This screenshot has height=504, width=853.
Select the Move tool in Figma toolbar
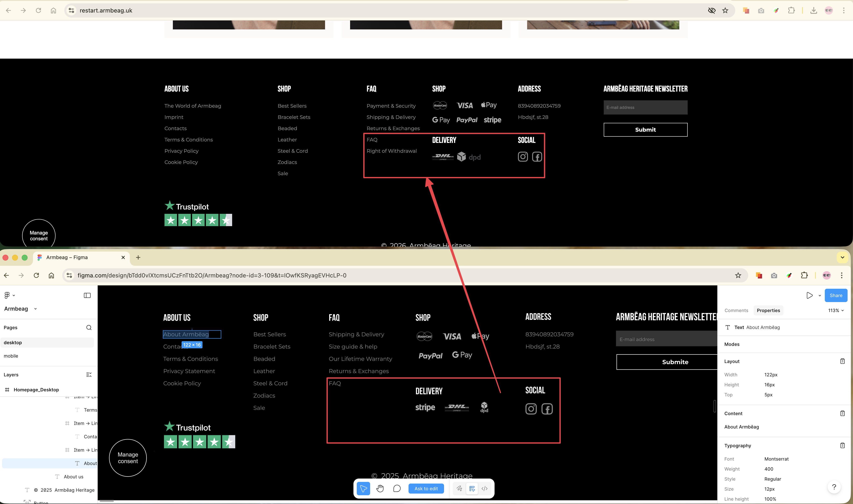click(x=363, y=488)
